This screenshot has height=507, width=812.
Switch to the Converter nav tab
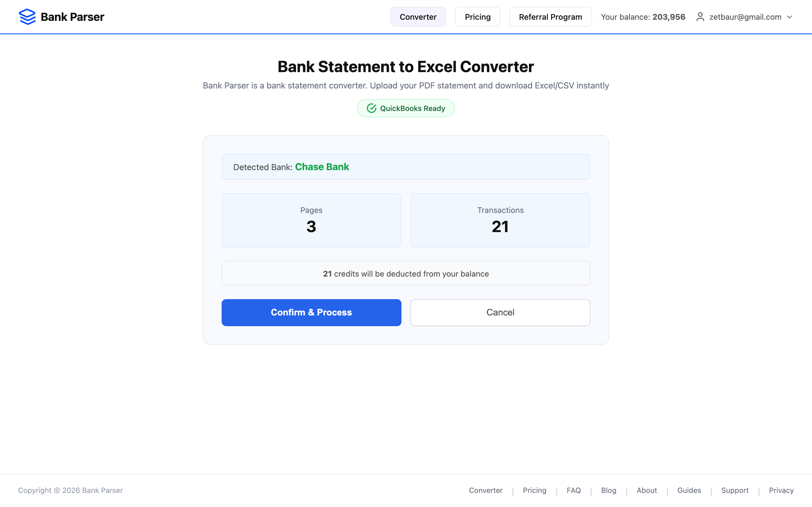418,17
